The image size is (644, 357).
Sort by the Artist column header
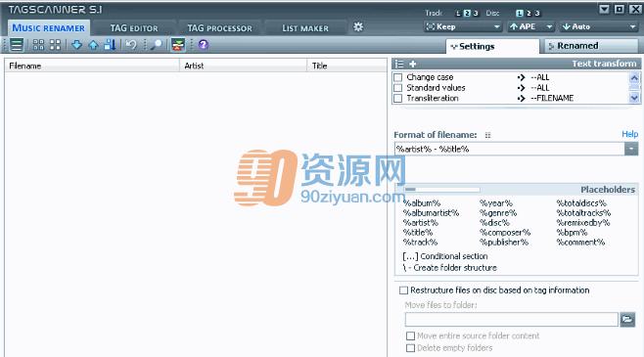(243, 66)
